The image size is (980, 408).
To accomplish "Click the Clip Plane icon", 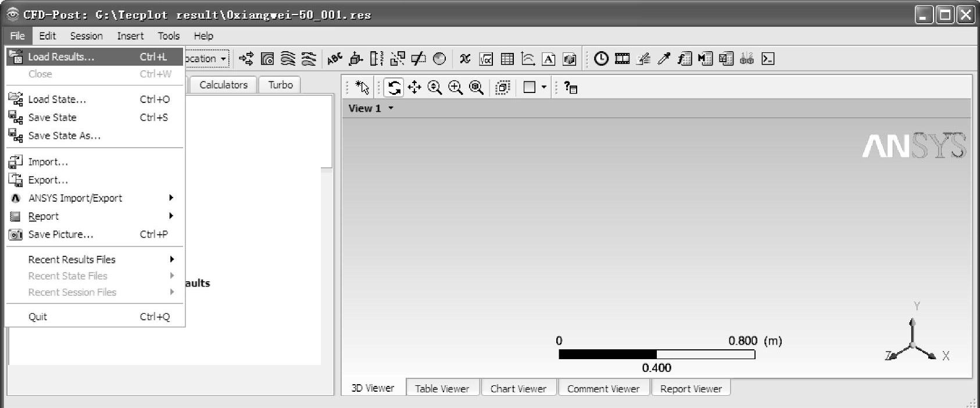I will 419,59.
